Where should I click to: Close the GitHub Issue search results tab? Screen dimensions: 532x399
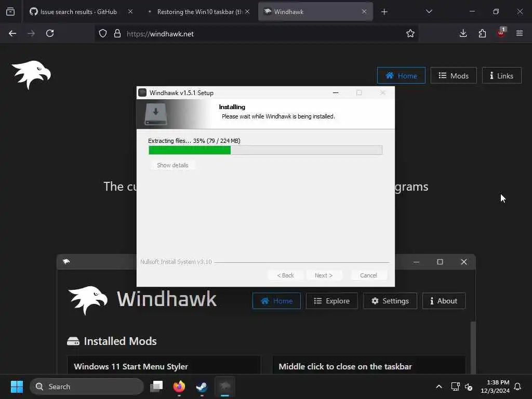pos(130,11)
